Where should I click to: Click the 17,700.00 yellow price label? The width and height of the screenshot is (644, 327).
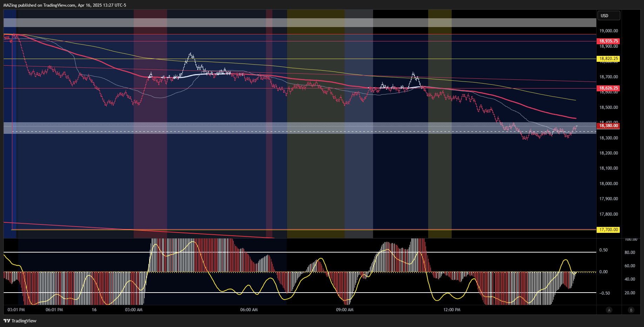[x=608, y=230]
